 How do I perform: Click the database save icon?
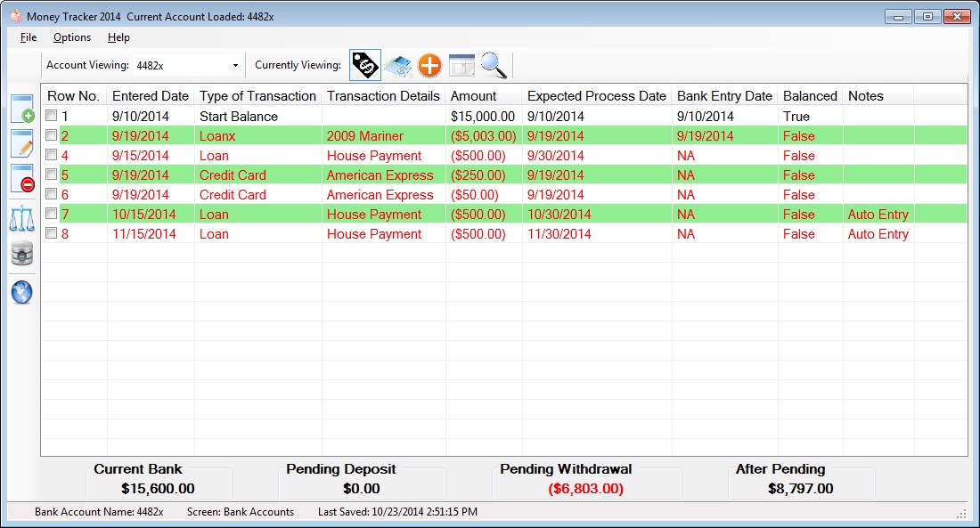pyautogui.click(x=22, y=254)
